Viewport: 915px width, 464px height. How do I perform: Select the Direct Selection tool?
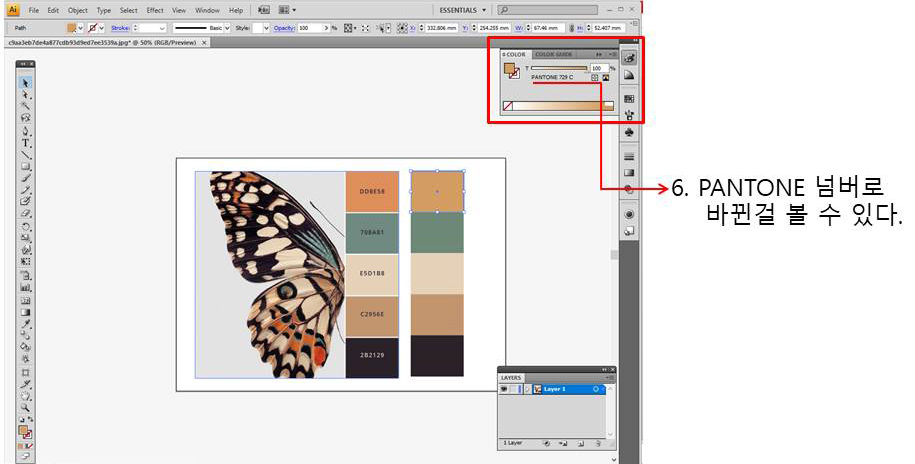25,94
